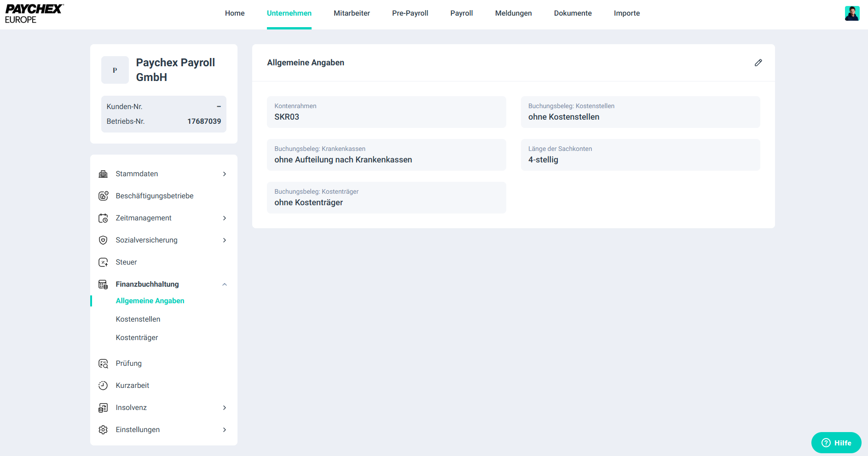Click the Sozialversicherung shield icon
This screenshot has width=868, height=456.
pos(103,240)
